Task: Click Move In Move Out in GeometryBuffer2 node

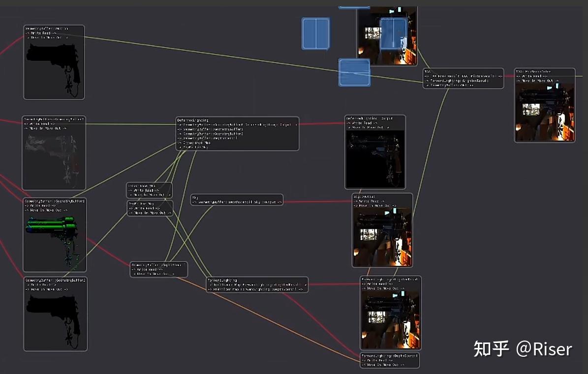Action: pos(47,289)
